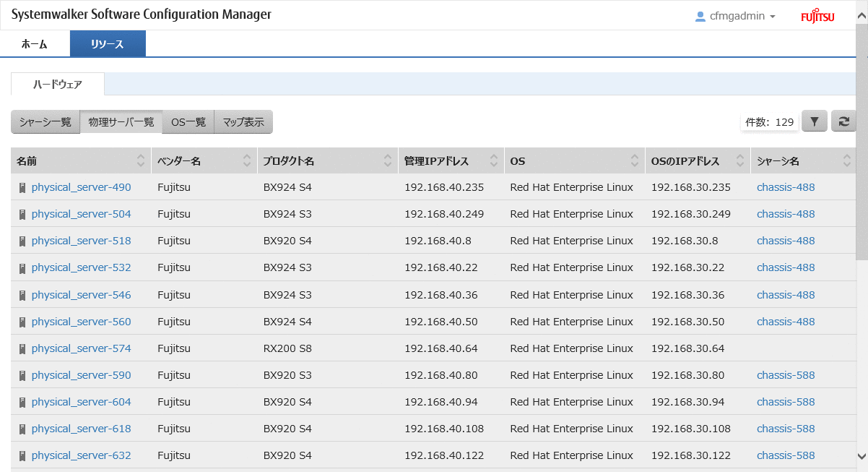This screenshot has height=472, width=868.
Task: Click server icon beside physical_server-490
Action: (22, 188)
